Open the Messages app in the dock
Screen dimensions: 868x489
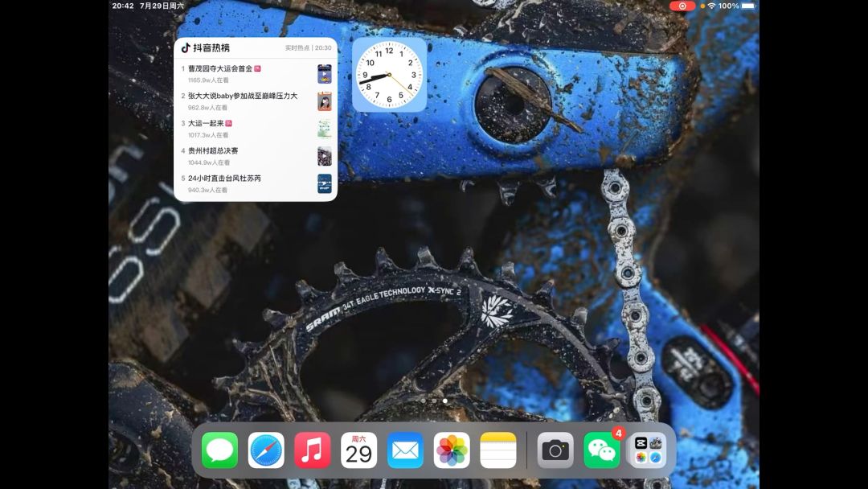click(x=219, y=450)
